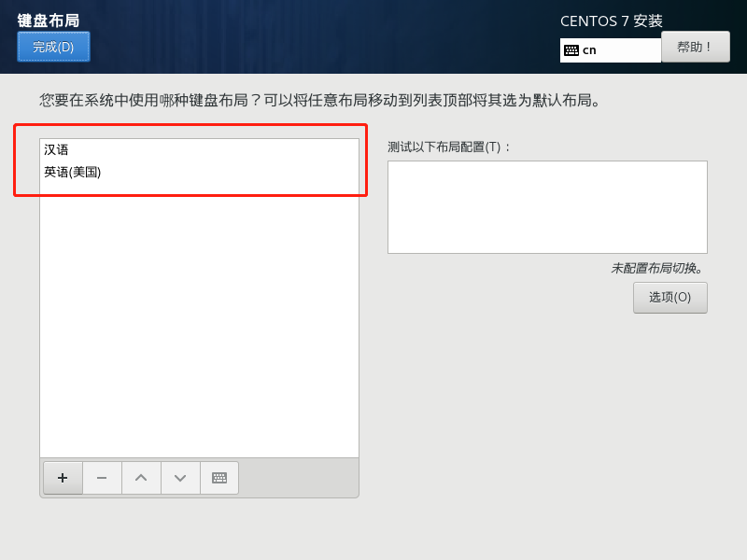The image size is (747, 560).
Task: Click empty area of layout list
Action: [199, 324]
